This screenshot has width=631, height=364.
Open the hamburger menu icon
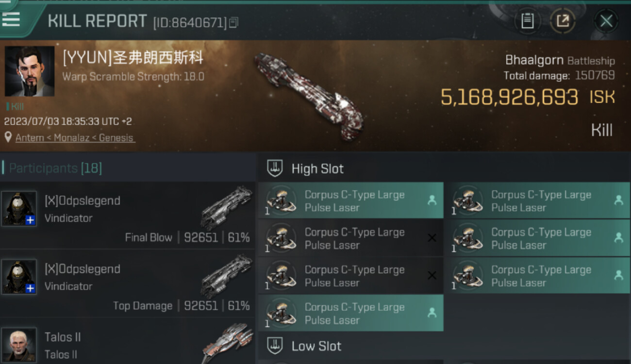pyautogui.click(x=11, y=18)
